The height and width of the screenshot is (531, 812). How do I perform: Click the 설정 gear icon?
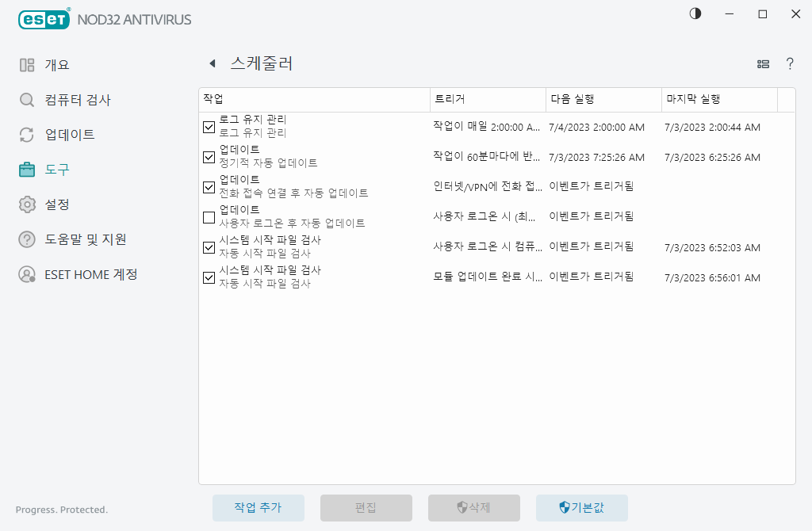[x=27, y=204]
